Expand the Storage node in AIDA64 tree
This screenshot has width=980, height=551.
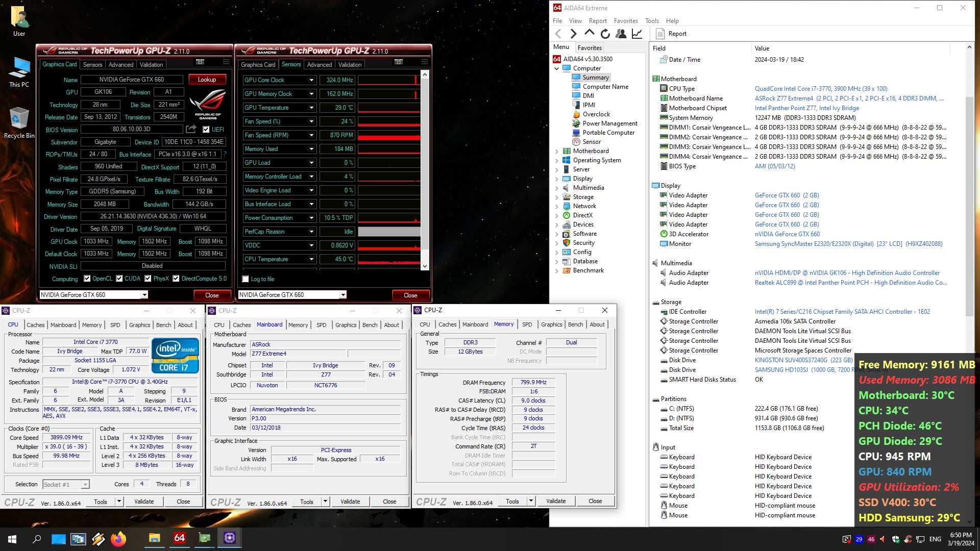557,197
